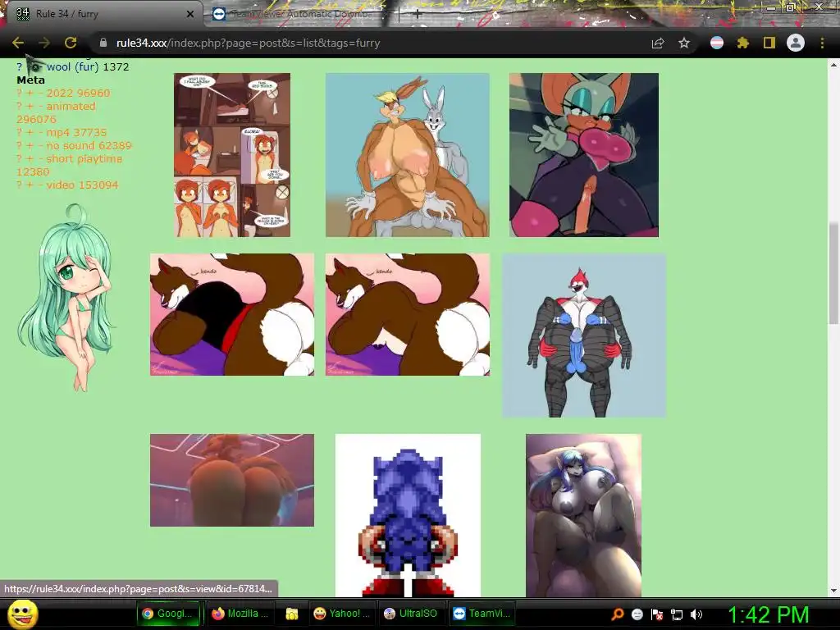This screenshot has height=630, width=840.
Task: Click the 'animated' meta tag link
Action: [x=71, y=106]
